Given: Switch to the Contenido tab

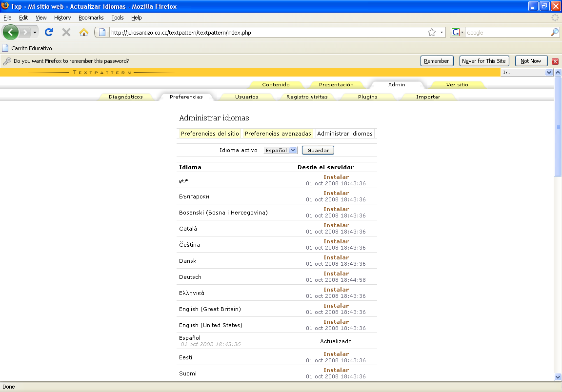Looking at the screenshot, I should coord(276,84).
